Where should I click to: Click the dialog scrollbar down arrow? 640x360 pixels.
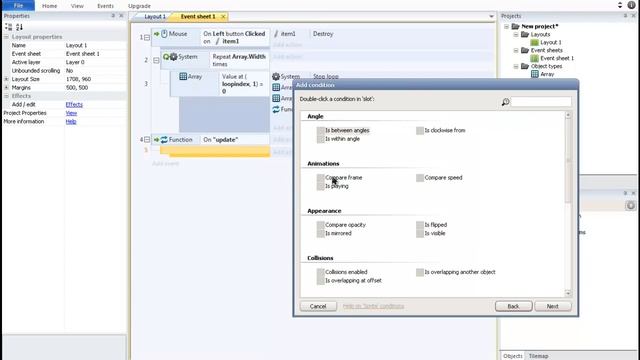click(568, 293)
